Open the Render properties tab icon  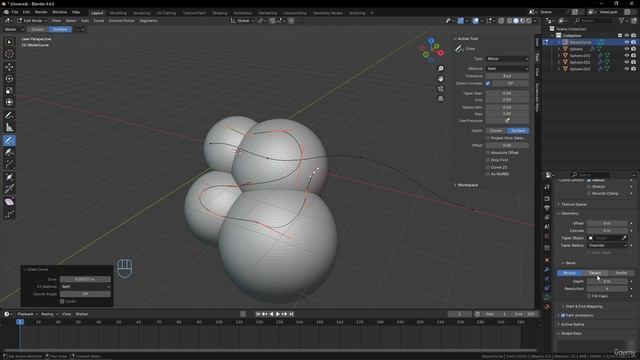547,199
